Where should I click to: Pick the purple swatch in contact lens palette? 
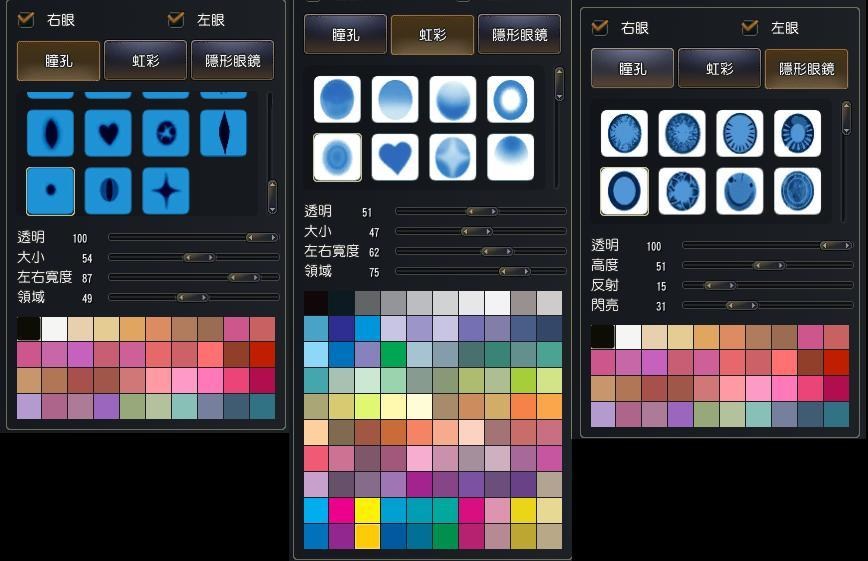[x=680, y=414]
